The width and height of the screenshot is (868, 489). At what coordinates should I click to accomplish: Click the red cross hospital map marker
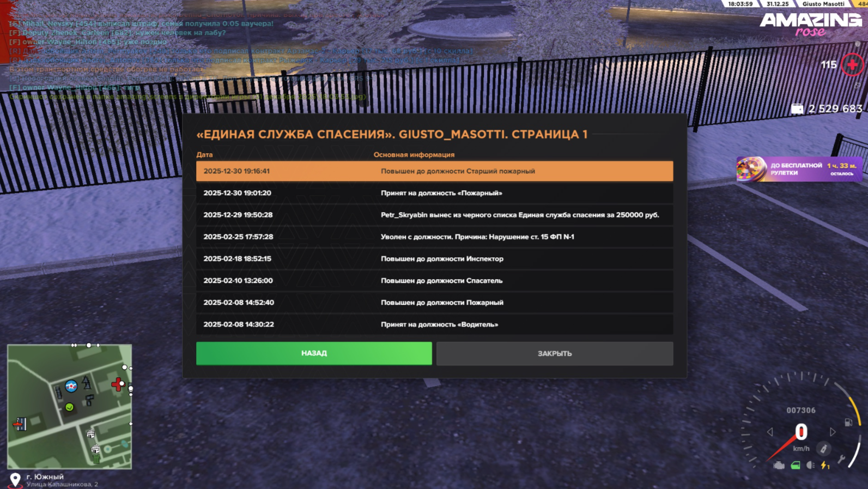[118, 384]
